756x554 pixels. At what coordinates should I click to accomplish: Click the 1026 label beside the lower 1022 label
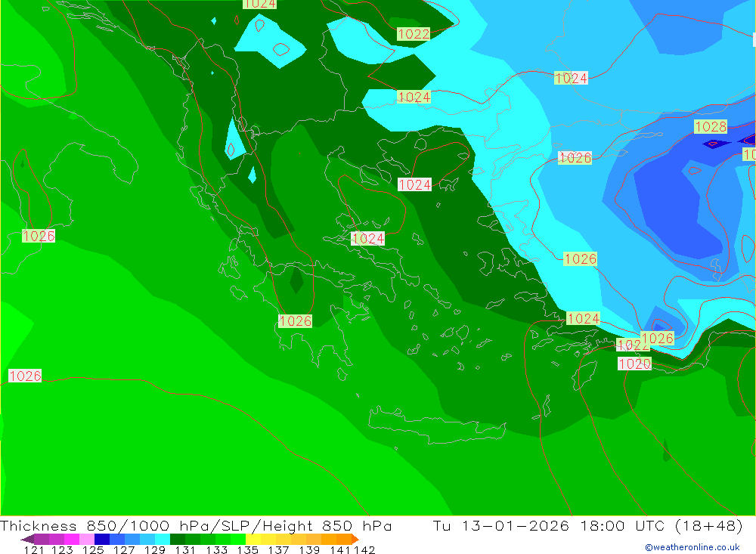click(658, 339)
